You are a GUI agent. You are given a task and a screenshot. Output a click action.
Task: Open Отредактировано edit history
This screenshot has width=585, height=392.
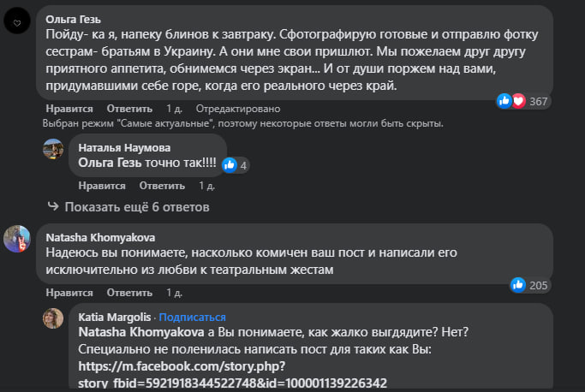(237, 109)
